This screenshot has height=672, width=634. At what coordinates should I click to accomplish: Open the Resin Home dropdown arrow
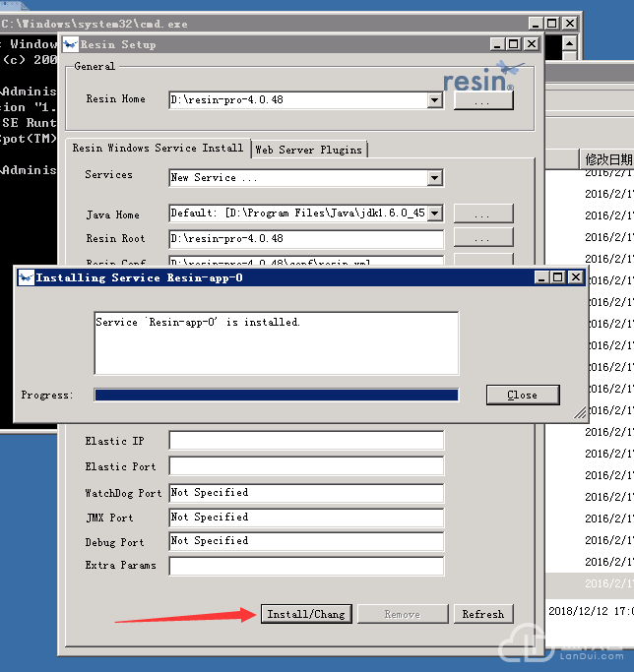(434, 100)
